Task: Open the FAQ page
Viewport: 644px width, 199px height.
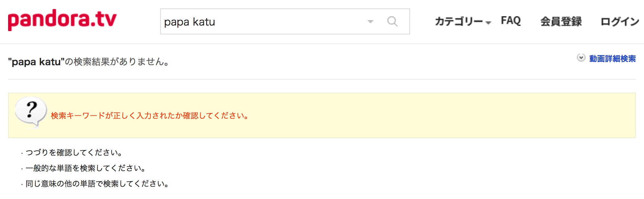Action: 511,21
